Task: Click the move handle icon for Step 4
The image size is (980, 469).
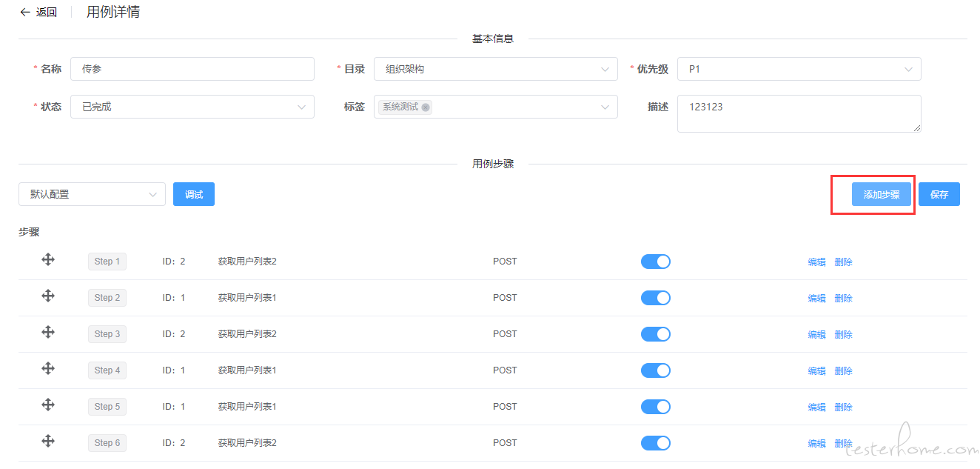Action: click(48, 368)
